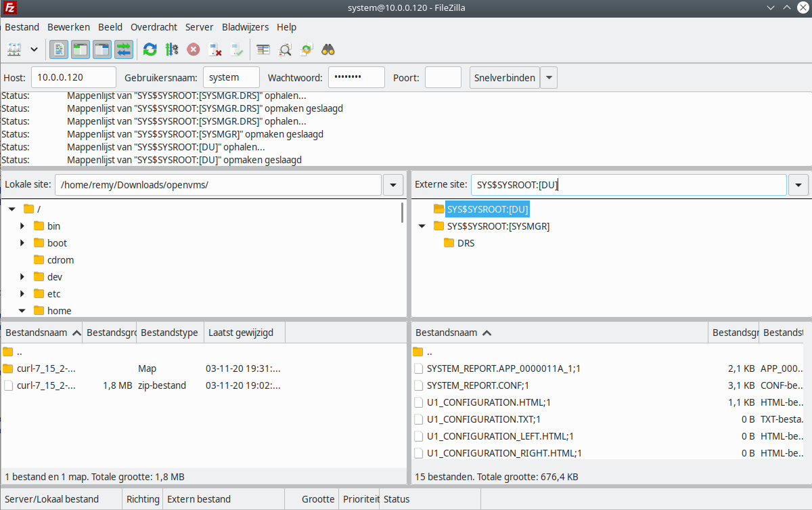Click the Host input field
This screenshot has height=510, width=812.
click(73, 77)
